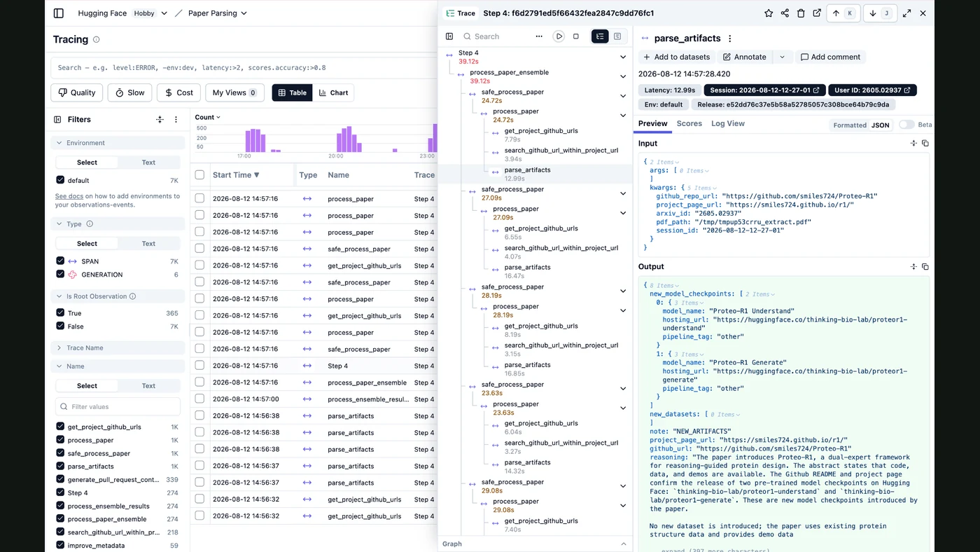Uncheck the get_project_github_urls name filter

(x=60, y=427)
